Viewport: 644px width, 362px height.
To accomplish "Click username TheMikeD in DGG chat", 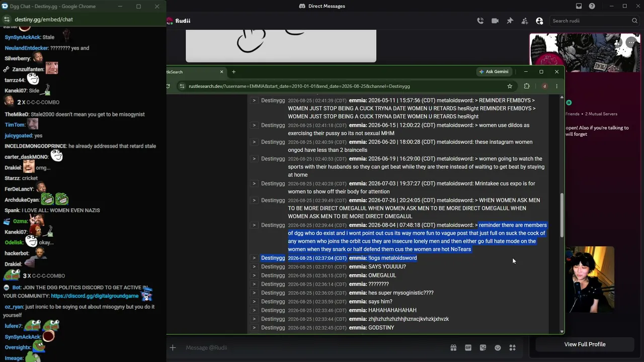I will click(x=17, y=114).
